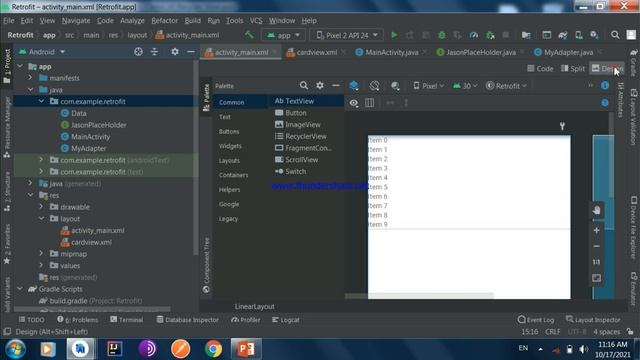This screenshot has width=640, height=360.
Task: Open Retrofit theme dropdown
Action: (x=507, y=86)
